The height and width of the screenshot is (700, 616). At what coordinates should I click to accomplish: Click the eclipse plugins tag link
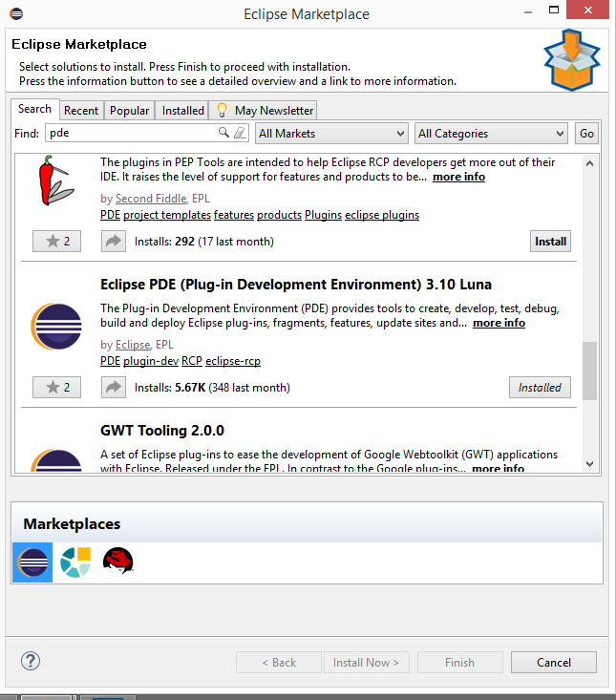[382, 215]
